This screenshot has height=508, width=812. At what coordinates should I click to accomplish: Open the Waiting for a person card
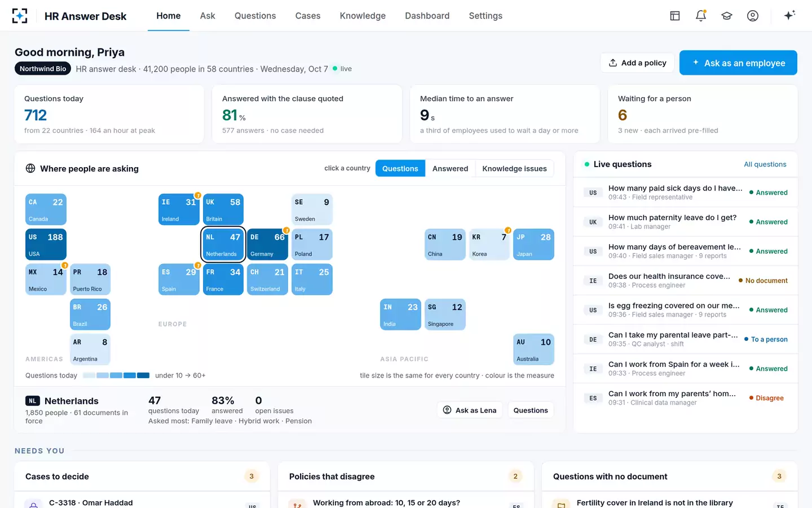(703, 114)
